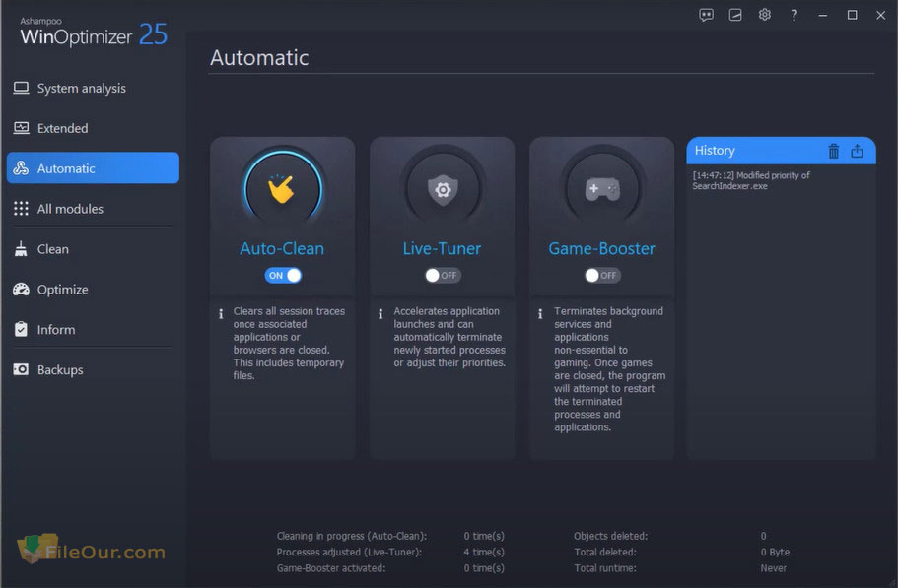
Task: Click the Automatic page heading
Action: (259, 58)
